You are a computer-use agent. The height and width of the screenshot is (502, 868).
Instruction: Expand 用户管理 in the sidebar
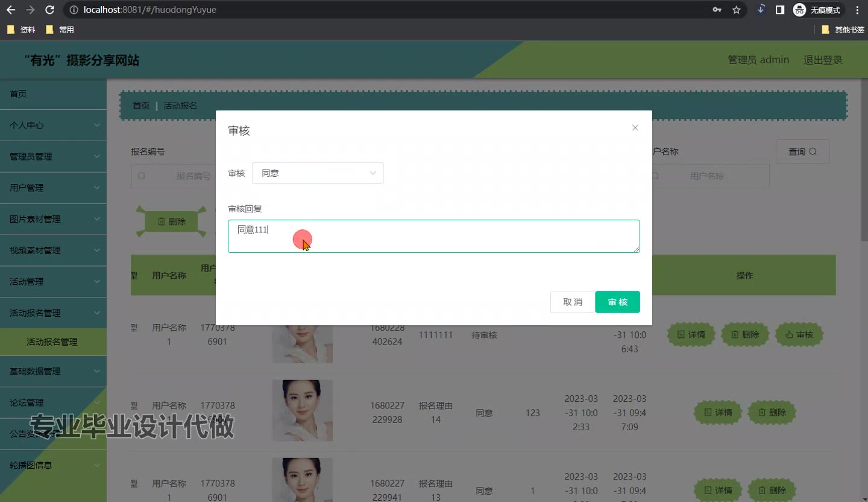coord(53,188)
